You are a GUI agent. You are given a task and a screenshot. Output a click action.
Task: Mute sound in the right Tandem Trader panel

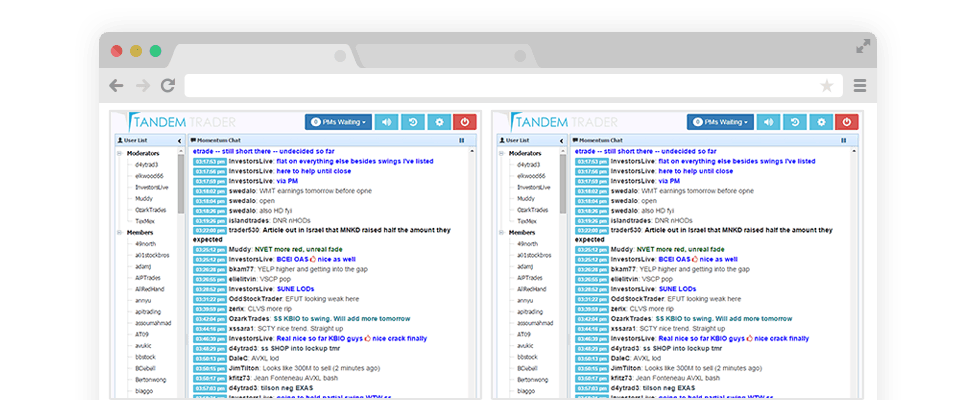[x=769, y=122]
